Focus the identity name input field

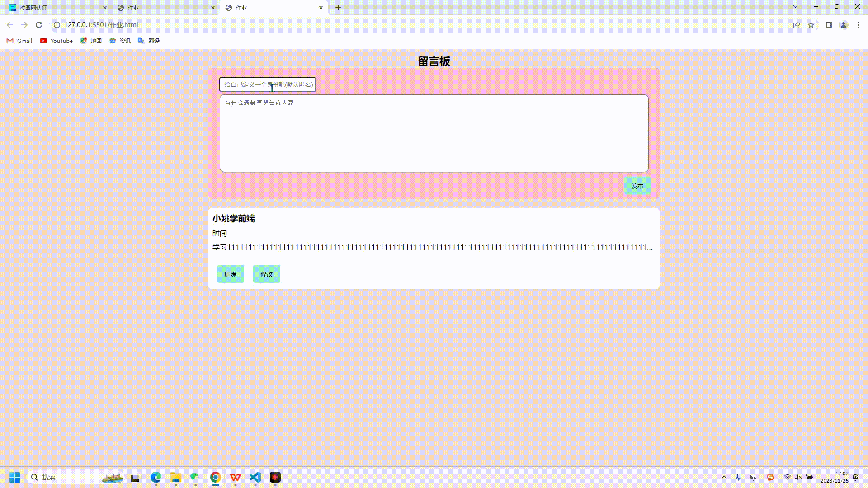click(x=268, y=84)
